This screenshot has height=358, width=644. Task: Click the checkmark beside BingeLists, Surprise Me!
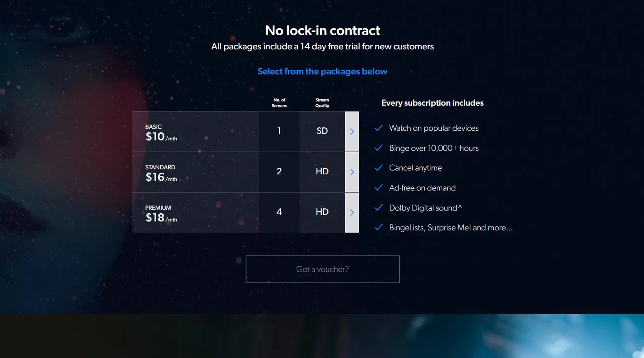(379, 227)
